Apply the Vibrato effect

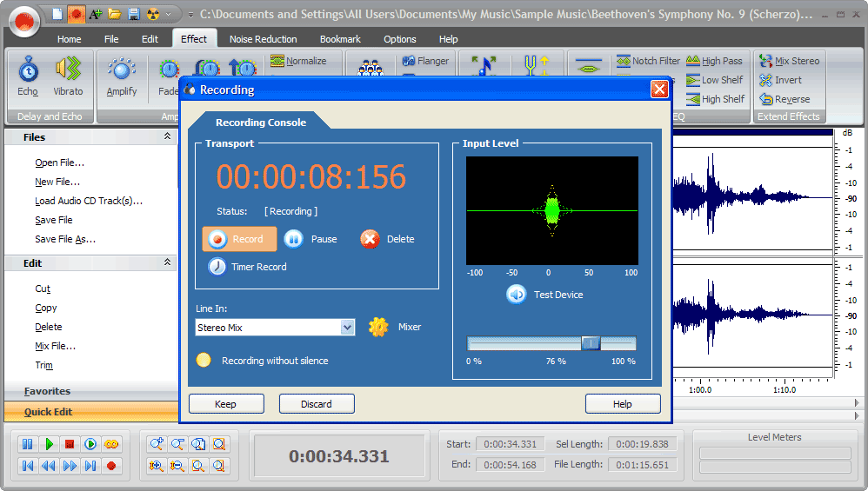pyautogui.click(x=68, y=76)
